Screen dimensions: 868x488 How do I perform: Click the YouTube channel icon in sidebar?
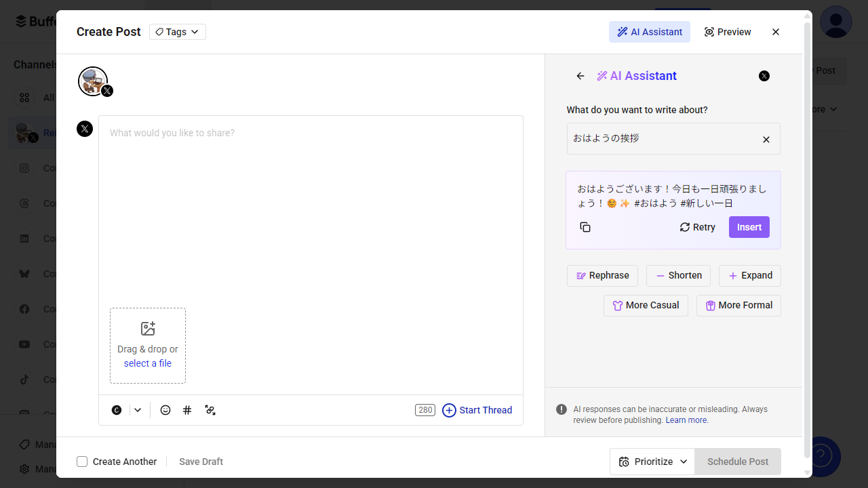[24, 344]
